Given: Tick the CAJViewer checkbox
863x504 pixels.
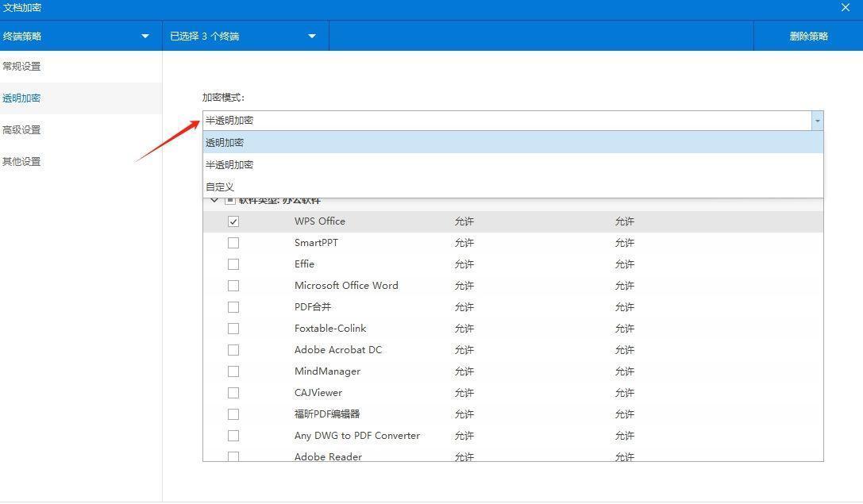Looking at the screenshot, I should [x=233, y=393].
